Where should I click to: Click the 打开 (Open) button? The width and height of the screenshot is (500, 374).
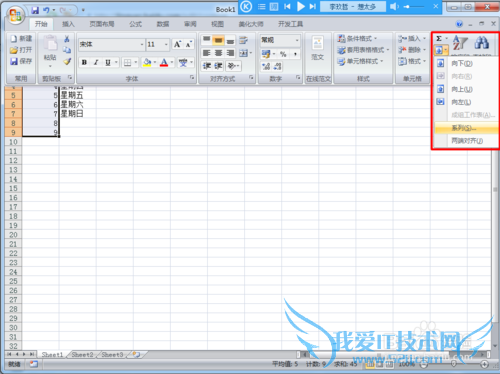tap(21, 50)
